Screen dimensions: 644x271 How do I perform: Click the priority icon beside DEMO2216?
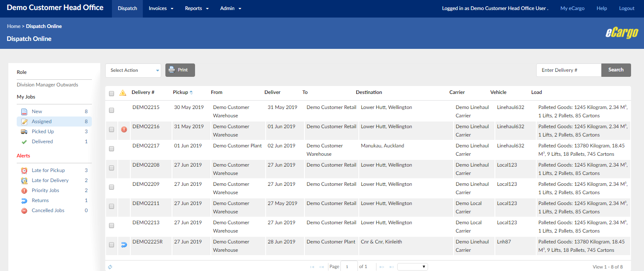click(124, 129)
